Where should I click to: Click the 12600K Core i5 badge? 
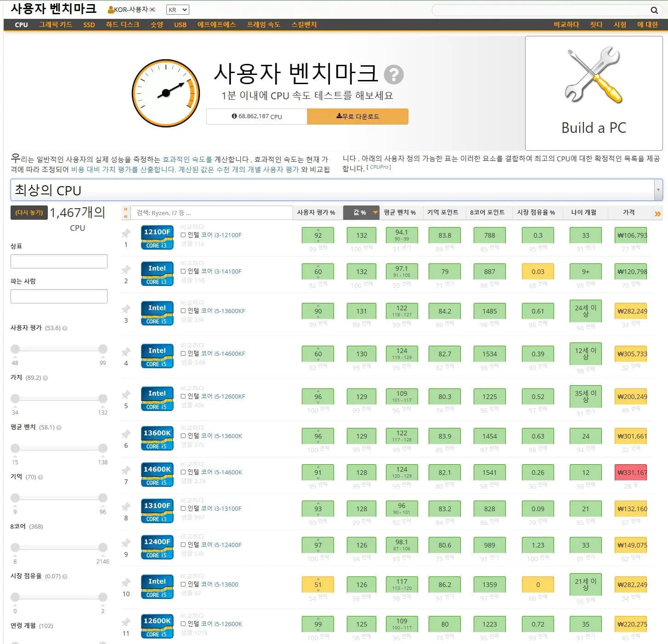pos(157,627)
